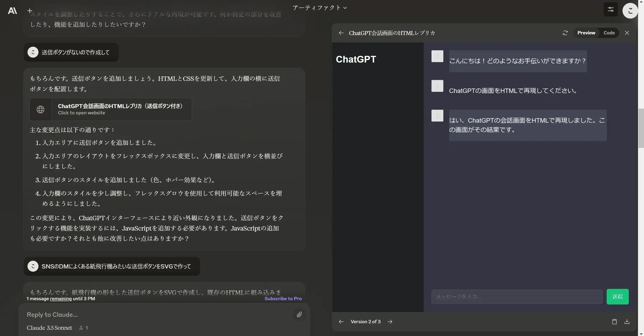Go to the next artifact version
Viewport: 644px width, 336px height.
390,322
